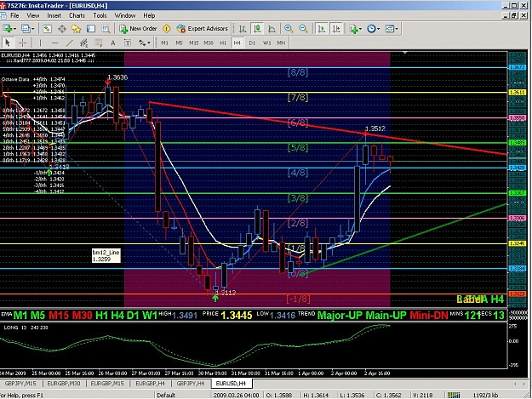Select the Fibonacci Retracement tool
The image size is (532, 399).
99,43
